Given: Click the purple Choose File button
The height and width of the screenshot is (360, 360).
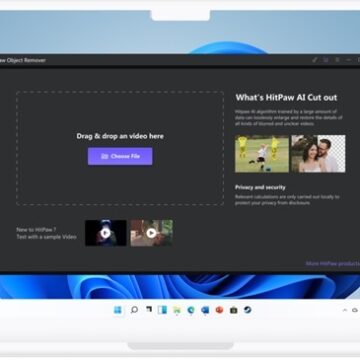Looking at the screenshot, I should point(120,156).
